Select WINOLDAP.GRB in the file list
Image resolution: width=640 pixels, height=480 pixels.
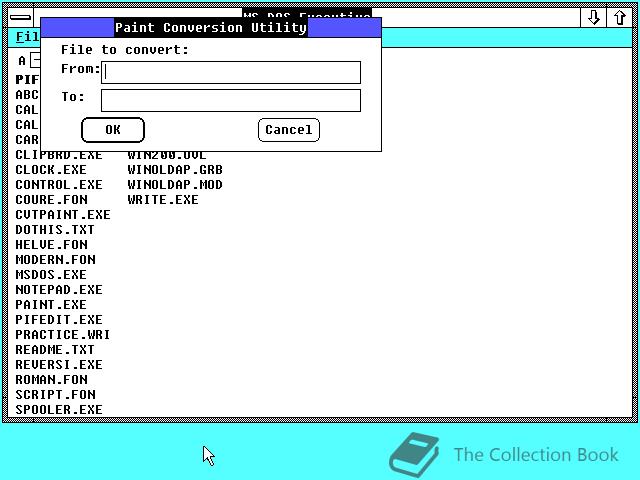175,170
